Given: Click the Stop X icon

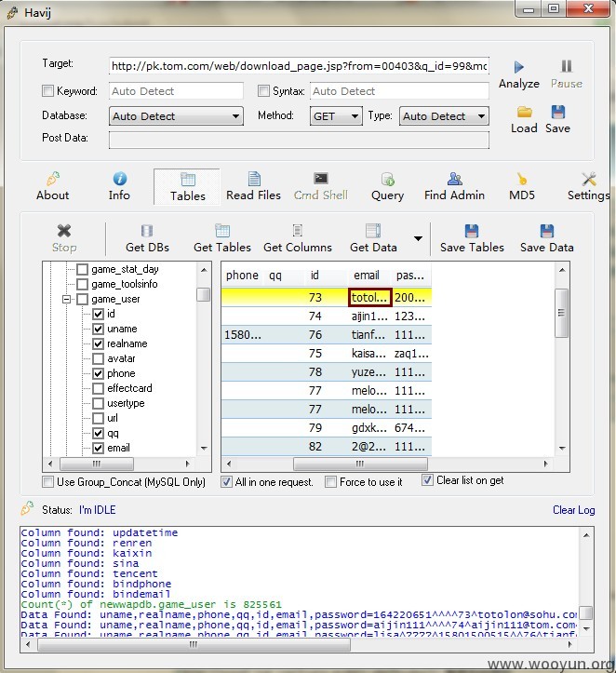Looking at the screenshot, I should [x=64, y=231].
